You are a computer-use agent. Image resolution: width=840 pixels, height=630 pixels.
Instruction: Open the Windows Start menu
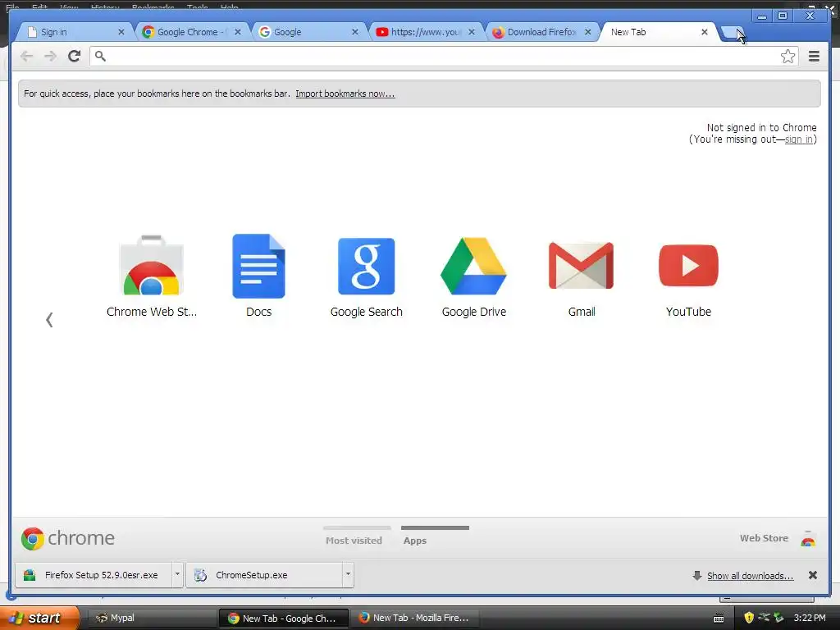pos(39,618)
